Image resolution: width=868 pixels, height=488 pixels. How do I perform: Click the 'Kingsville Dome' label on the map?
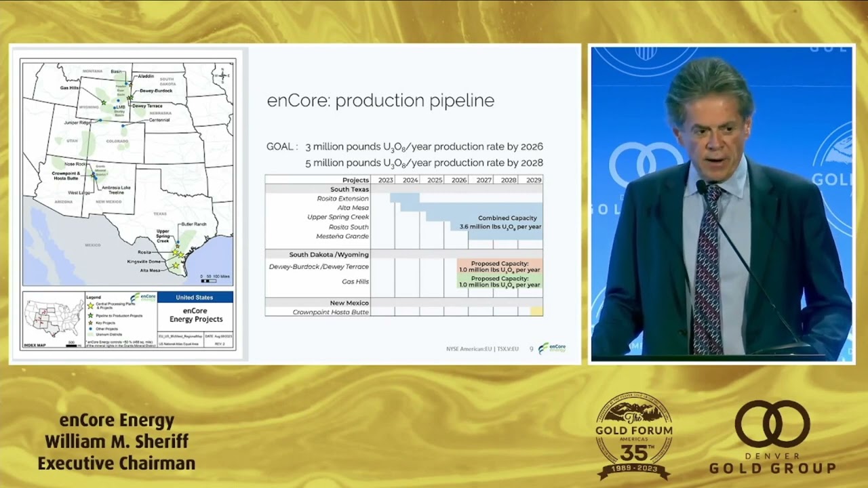tap(143, 262)
